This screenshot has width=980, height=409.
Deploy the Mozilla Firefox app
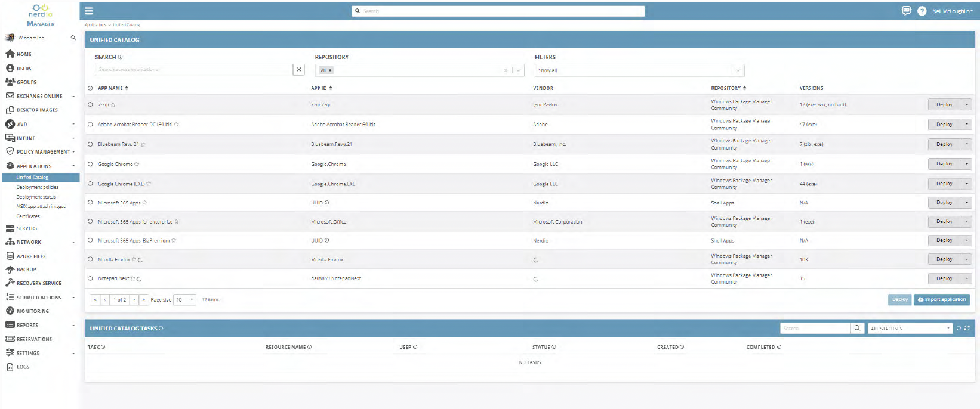[x=944, y=259]
